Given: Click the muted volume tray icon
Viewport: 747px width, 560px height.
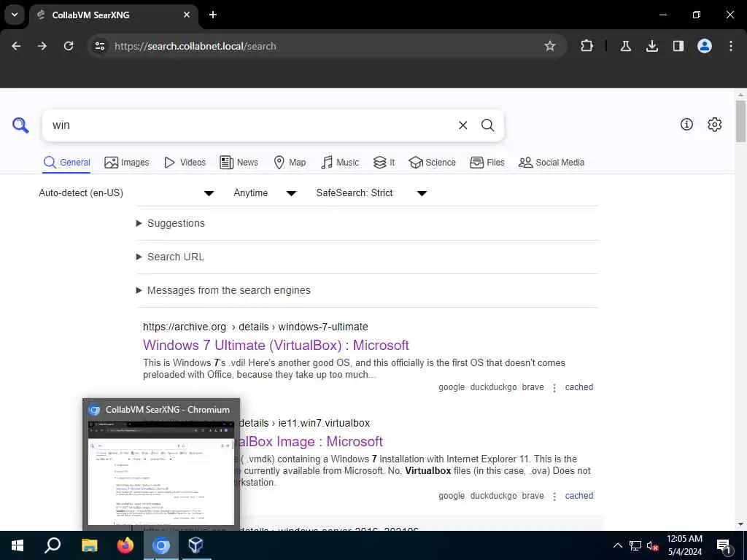Looking at the screenshot, I should coord(652,545).
